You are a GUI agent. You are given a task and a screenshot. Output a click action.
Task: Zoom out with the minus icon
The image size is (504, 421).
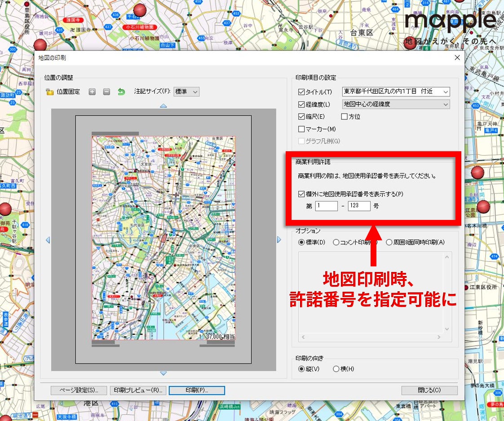tap(107, 92)
